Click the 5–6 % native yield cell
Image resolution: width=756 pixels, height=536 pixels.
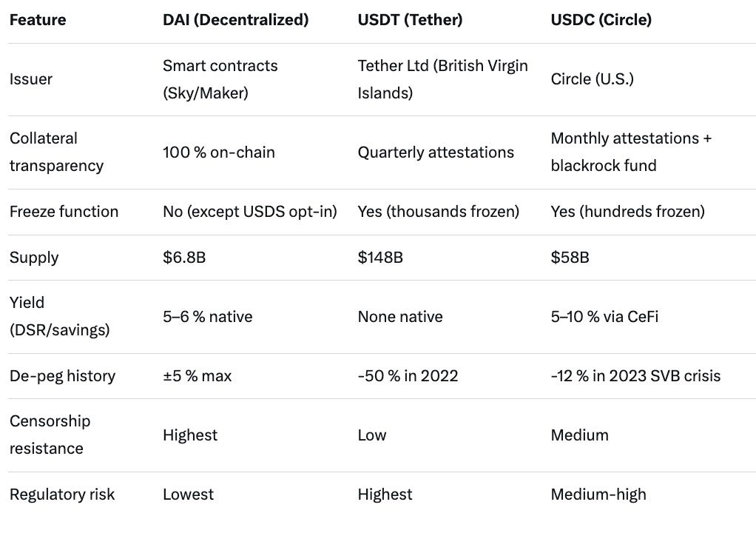[x=207, y=317]
